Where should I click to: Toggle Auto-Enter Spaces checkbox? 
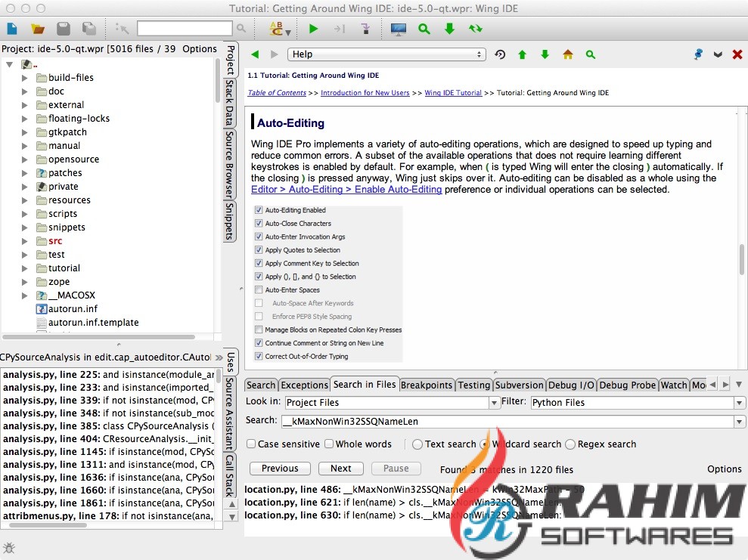(259, 289)
